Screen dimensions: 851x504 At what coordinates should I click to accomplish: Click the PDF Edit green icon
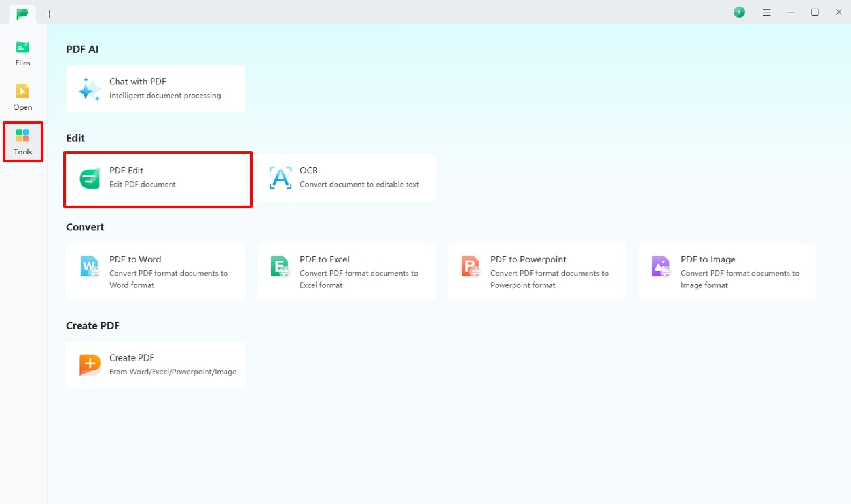[90, 177]
